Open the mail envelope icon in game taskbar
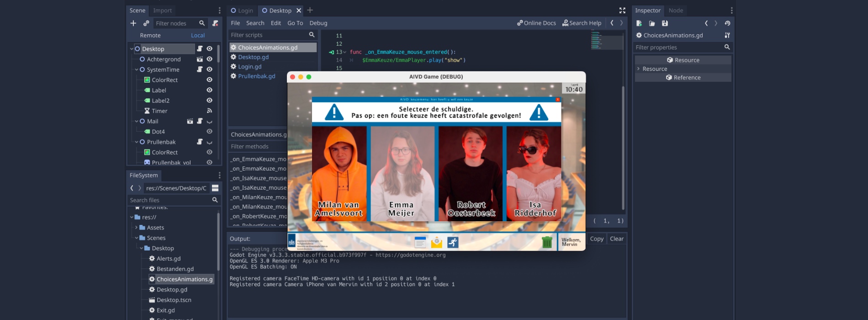Viewport: 868px width, 320px height. click(436, 242)
